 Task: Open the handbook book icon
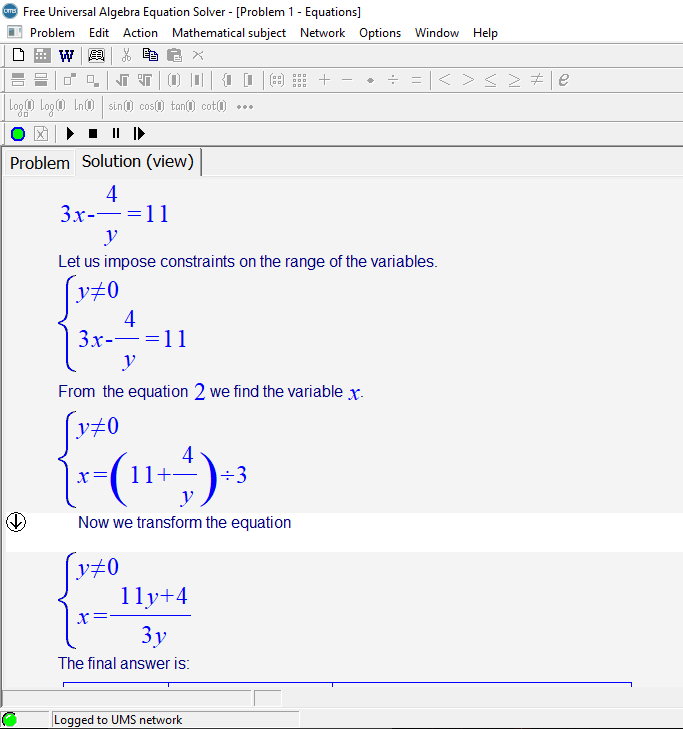96,56
